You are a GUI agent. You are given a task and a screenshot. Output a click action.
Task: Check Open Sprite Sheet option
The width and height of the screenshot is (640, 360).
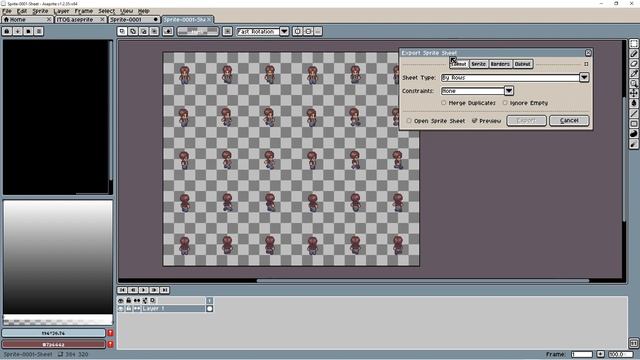coord(409,121)
